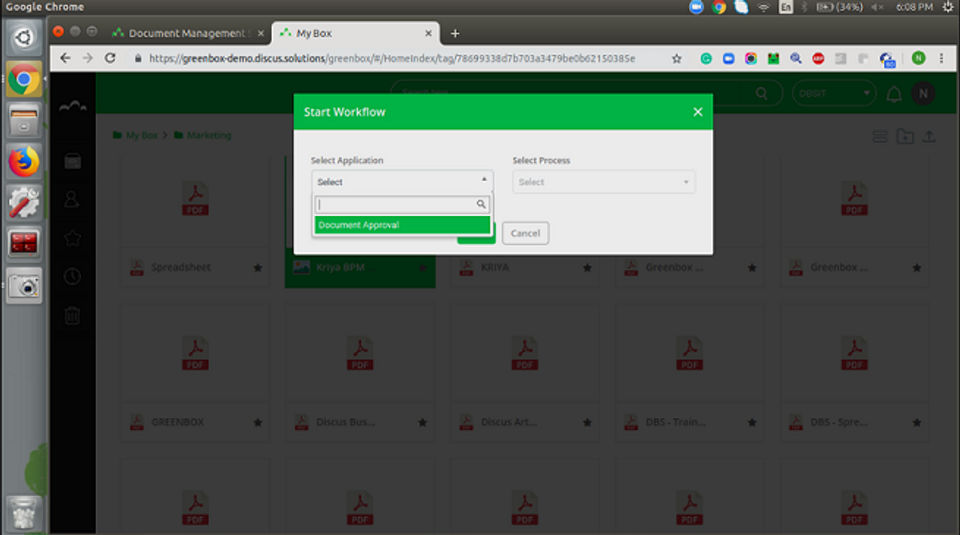Viewport: 960px width, 535px height.
Task: Click the Greenbox logo in sidebar
Action: (72, 106)
